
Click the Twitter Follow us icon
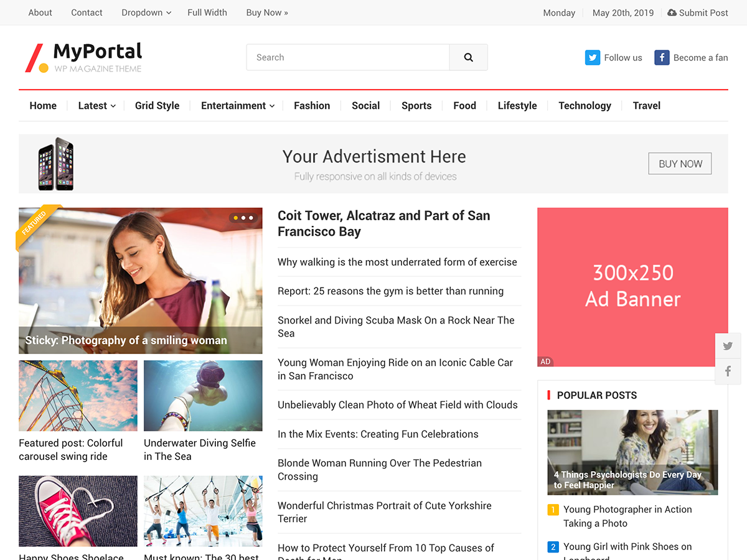(x=592, y=57)
